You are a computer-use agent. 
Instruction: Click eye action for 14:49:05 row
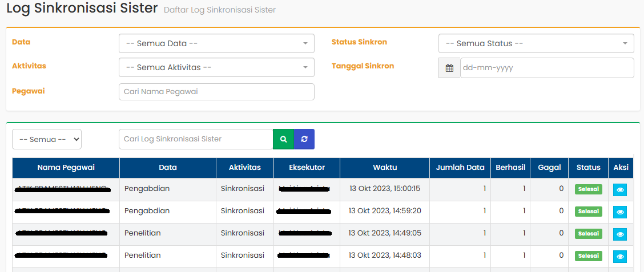(x=620, y=234)
